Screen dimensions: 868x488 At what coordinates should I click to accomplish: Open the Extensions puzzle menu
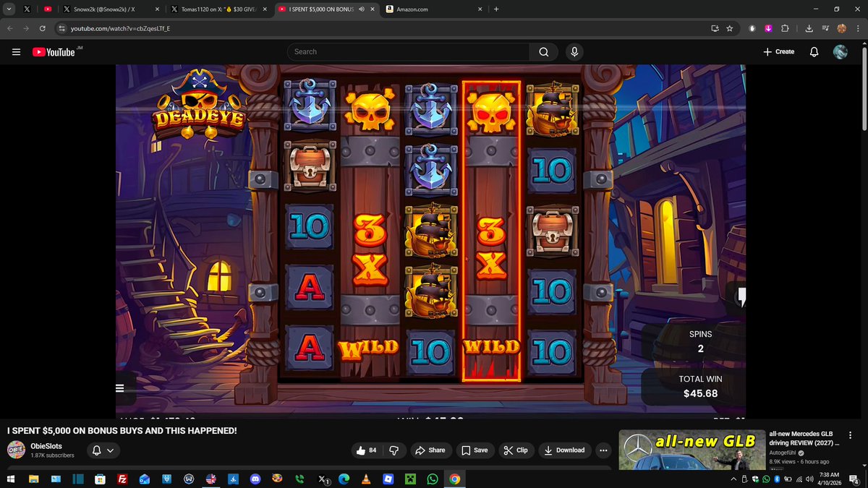[x=786, y=28]
